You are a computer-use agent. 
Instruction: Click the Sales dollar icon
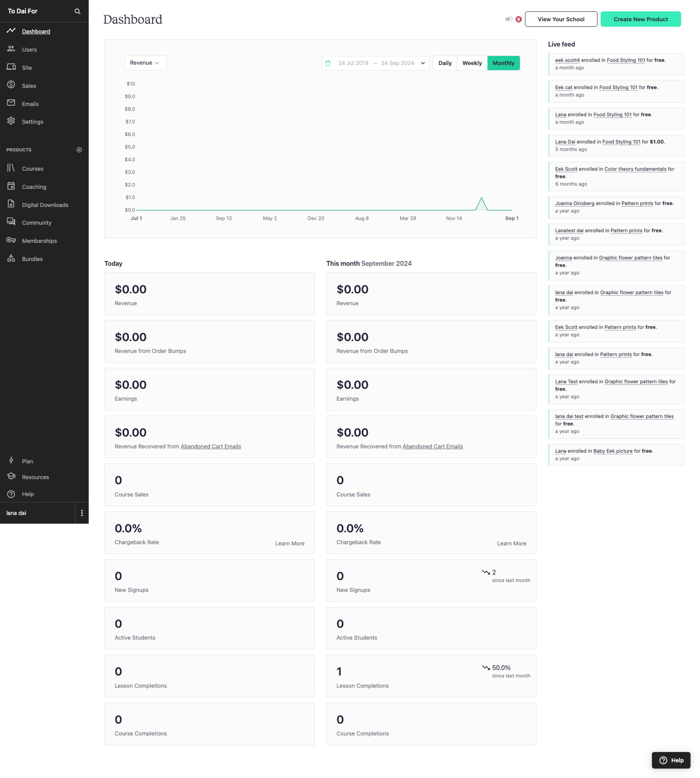point(11,85)
